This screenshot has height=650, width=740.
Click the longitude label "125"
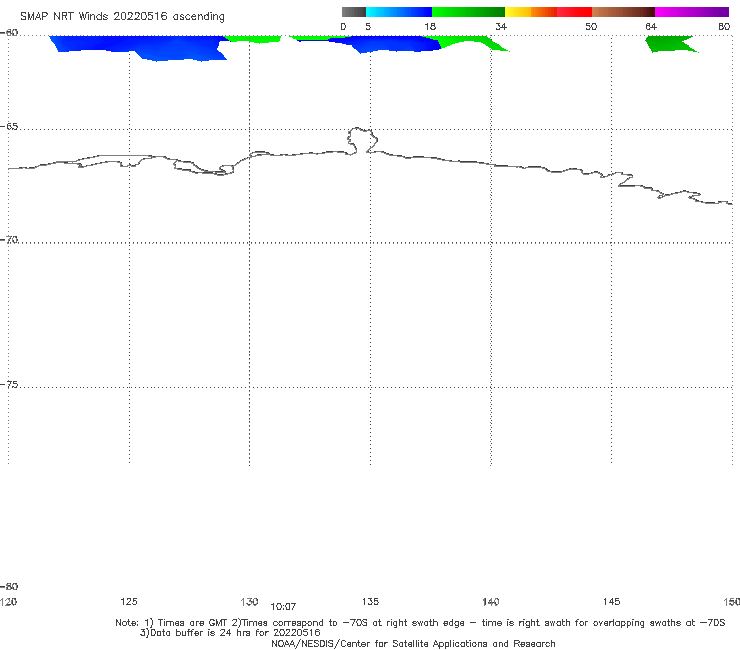(x=129, y=601)
